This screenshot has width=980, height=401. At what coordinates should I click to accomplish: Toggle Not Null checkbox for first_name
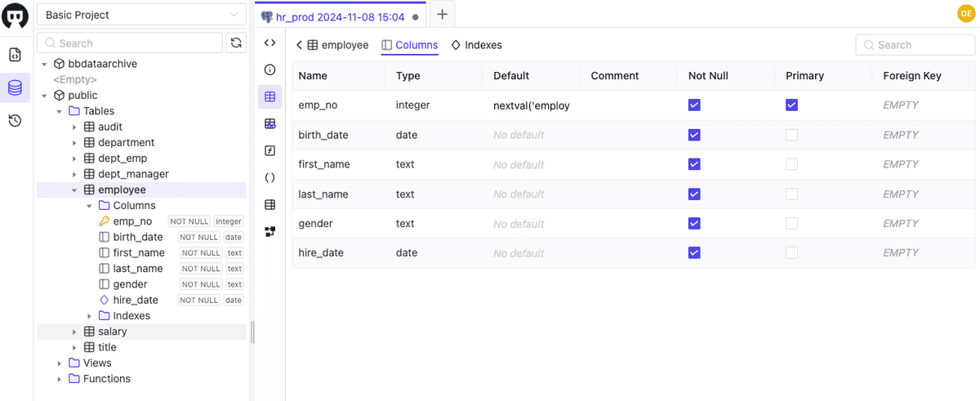click(694, 164)
